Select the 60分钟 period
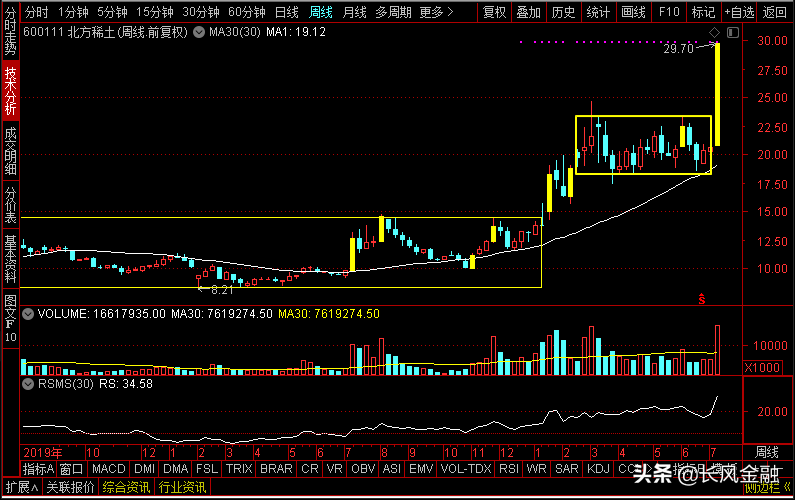The image size is (795, 500). click(246, 12)
